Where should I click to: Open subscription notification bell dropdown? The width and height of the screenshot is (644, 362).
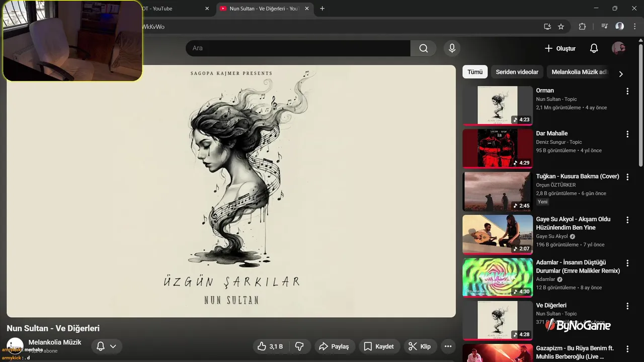point(106,346)
